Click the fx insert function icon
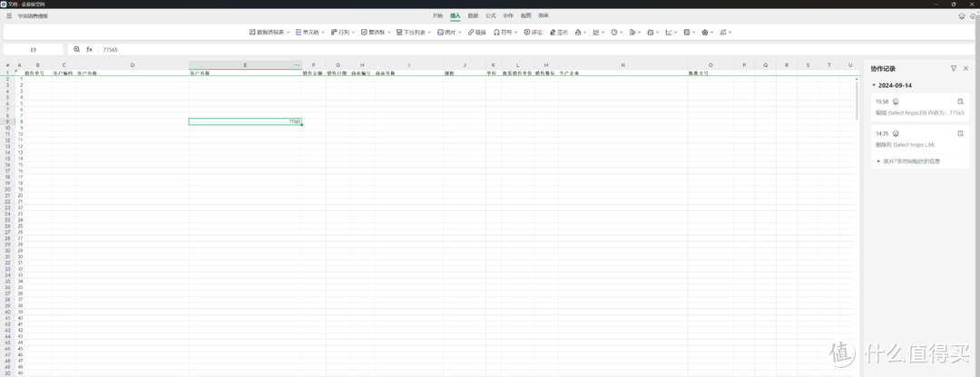 [x=89, y=49]
